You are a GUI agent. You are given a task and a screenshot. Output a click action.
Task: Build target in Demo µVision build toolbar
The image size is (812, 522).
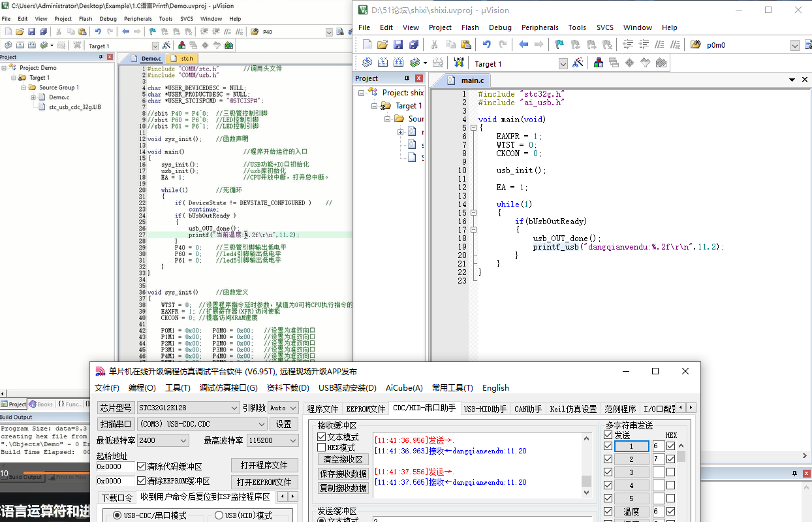point(20,46)
